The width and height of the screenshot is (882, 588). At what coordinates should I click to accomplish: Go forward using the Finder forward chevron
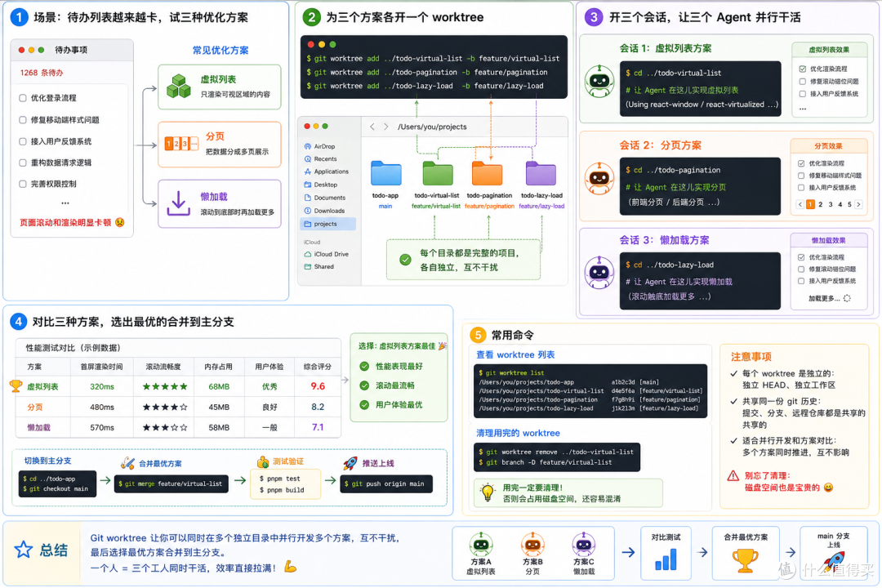pyautogui.click(x=385, y=127)
